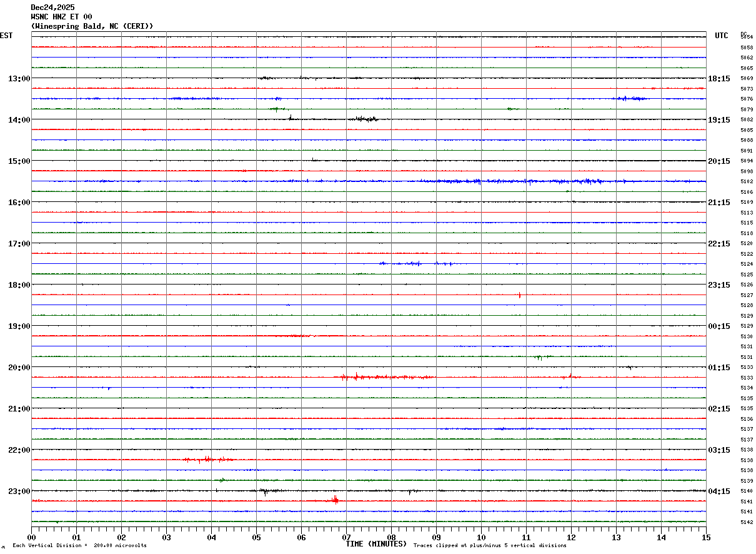The image size is (756, 554).
Task: Click the traces clipped footnote text
Action: coord(490,546)
